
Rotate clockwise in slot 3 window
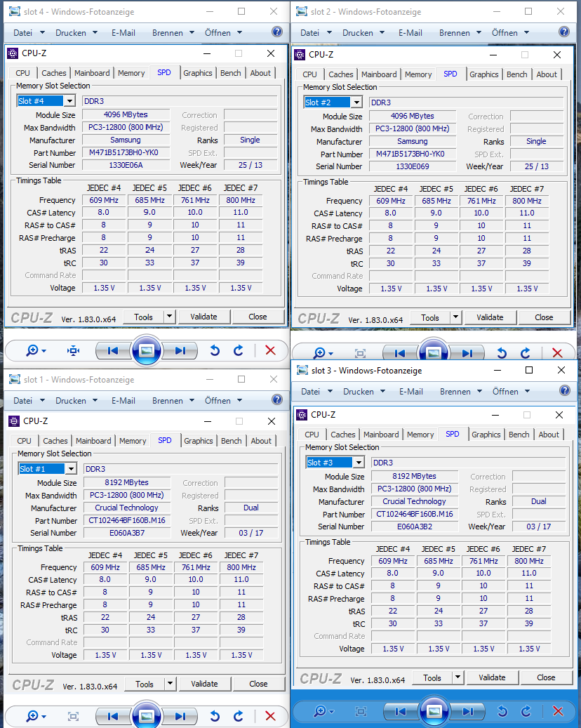click(x=526, y=711)
